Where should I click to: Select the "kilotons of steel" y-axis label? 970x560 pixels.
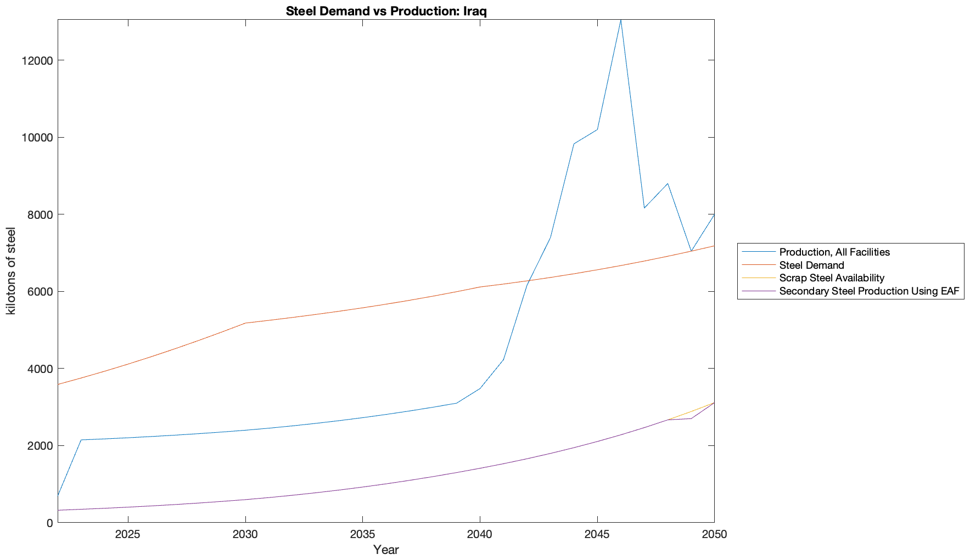[11, 271]
